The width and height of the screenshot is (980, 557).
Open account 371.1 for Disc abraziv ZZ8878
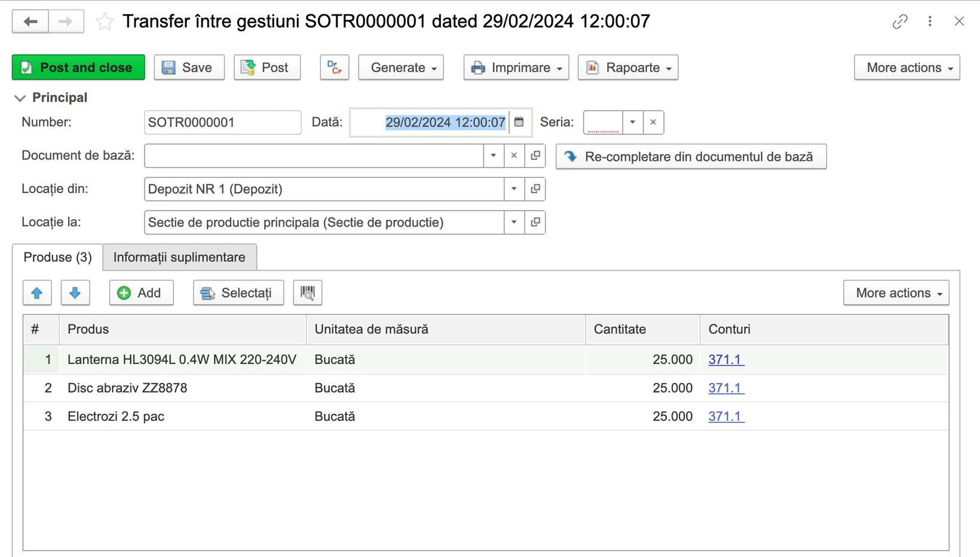[726, 388]
